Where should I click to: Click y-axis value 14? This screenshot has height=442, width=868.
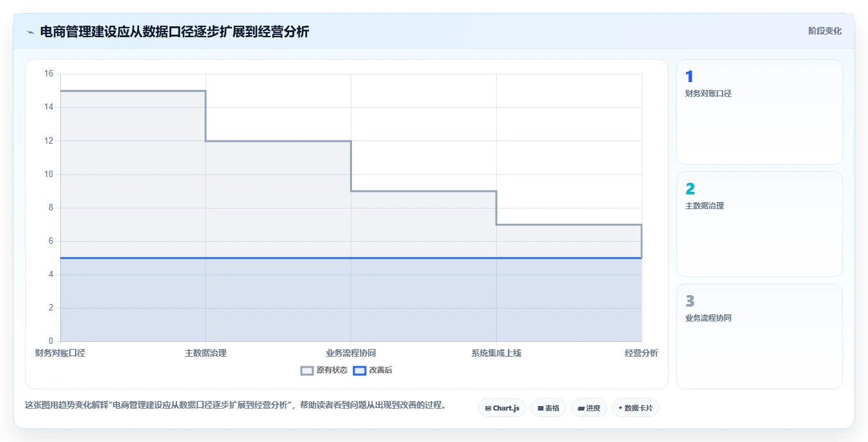coord(49,107)
